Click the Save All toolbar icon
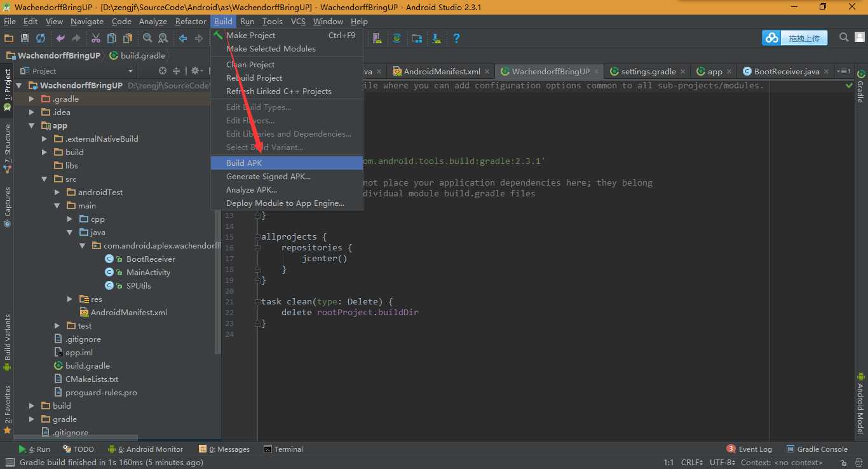This screenshot has width=868, height=469. 25,38
